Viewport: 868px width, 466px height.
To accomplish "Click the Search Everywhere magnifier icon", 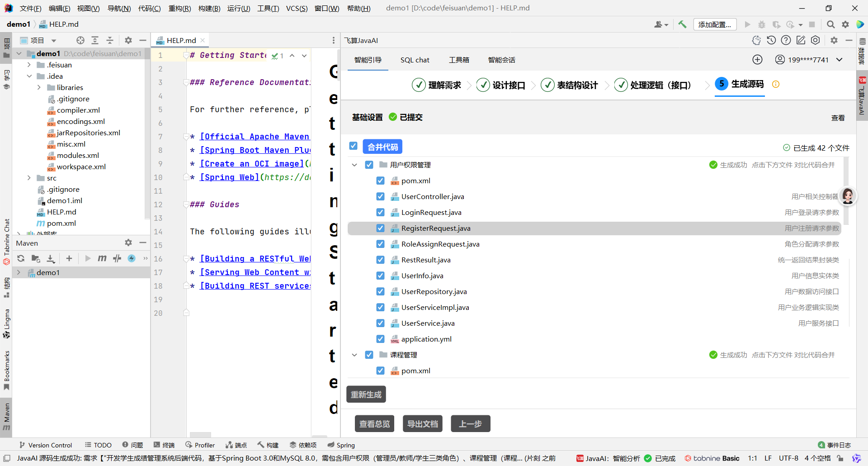I will [830, 24].
